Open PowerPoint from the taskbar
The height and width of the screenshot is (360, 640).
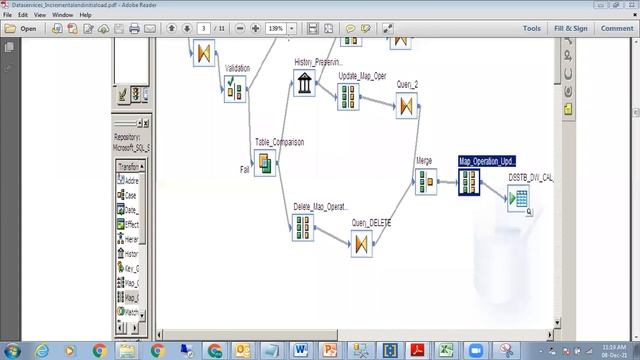(x=330, y=351)
